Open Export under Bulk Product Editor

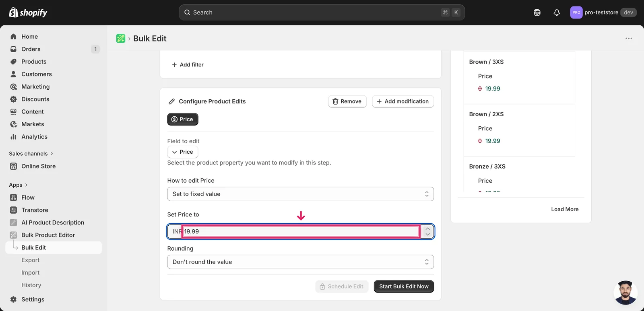(31, 260)
